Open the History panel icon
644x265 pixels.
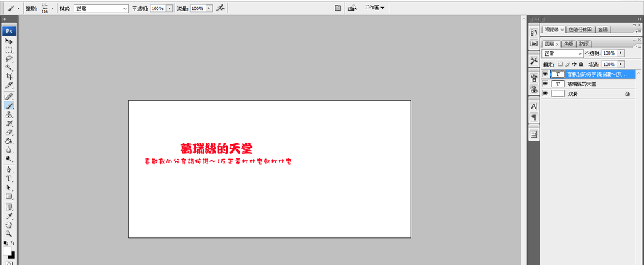tap(534, 33)
